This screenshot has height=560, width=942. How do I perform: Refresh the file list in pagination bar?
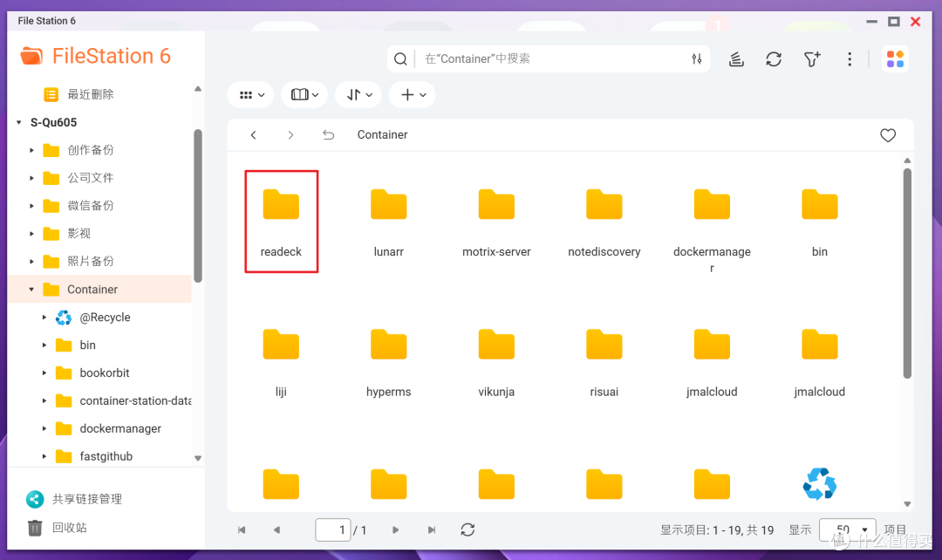point(468,530)
